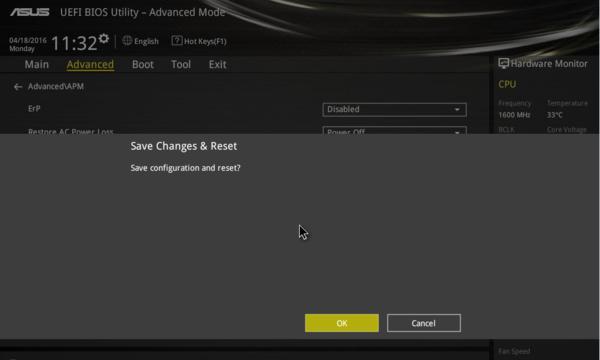Image resolution: width=600 pixels, height=360 pixels.
Task: Confirm save with the OK button
Action: coord(342,323)
